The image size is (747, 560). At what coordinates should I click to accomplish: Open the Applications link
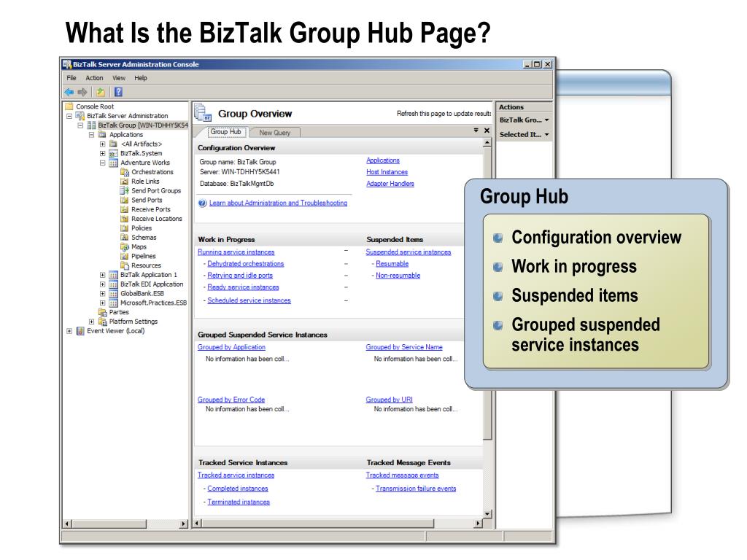click(383, 160)
